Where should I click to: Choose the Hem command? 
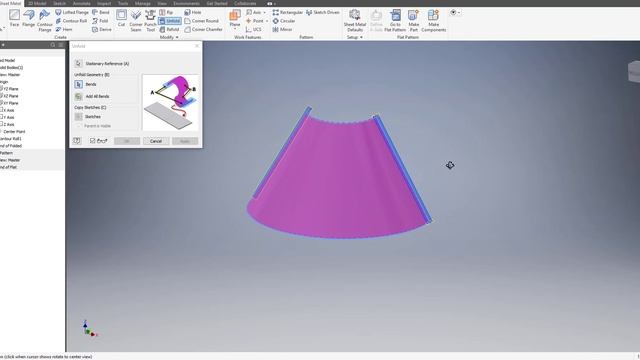64,29
